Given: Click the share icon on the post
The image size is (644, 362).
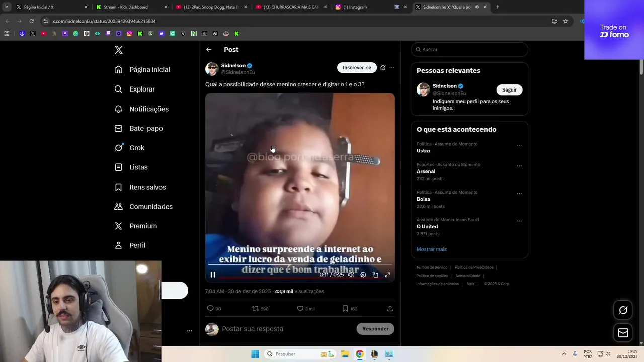Looking at the screenshot, I should [390, 308].
